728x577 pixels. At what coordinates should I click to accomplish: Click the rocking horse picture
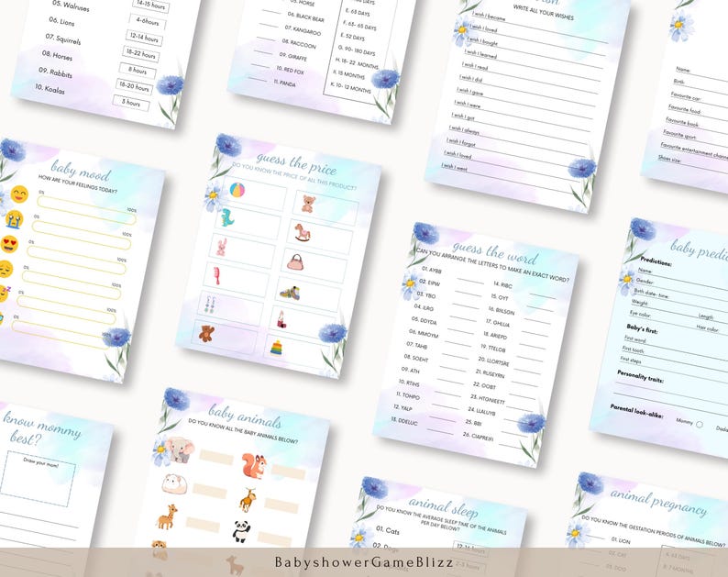pyautogui.click(x=303, y=231)
